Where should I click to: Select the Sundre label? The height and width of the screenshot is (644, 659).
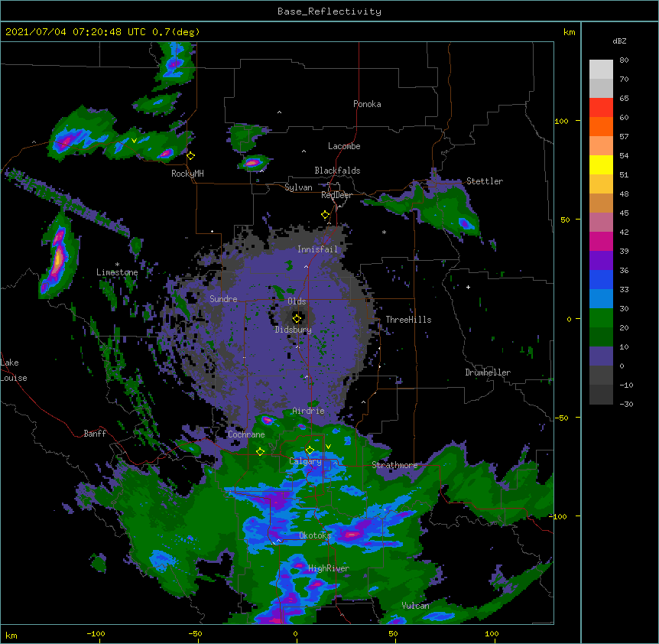tap(223, 299)
